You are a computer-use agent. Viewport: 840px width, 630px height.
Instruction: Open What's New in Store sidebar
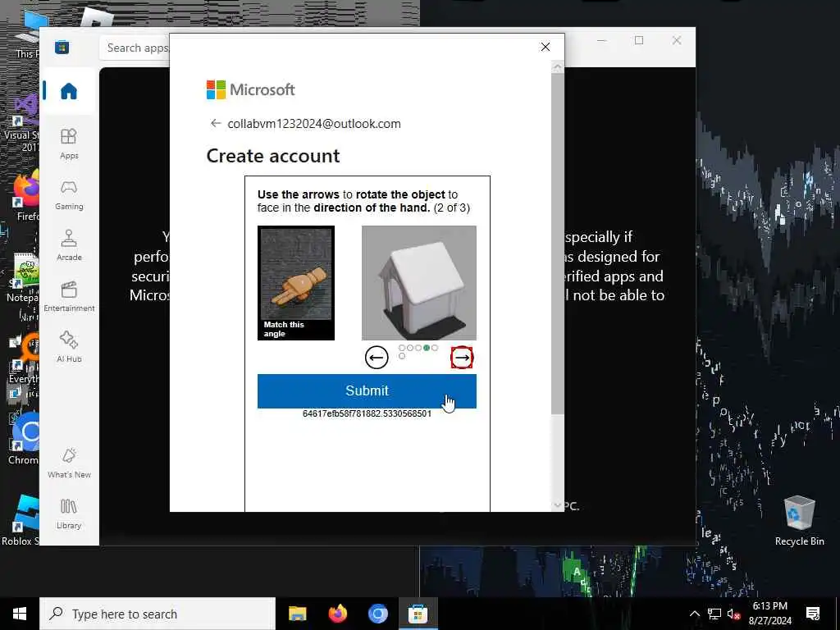click(69, 463)
